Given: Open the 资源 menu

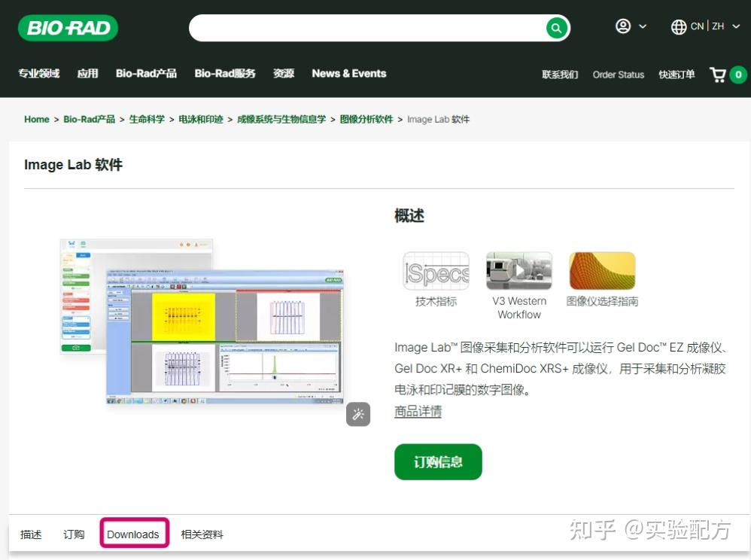Looking at the screenshot, I should point(284,73).
